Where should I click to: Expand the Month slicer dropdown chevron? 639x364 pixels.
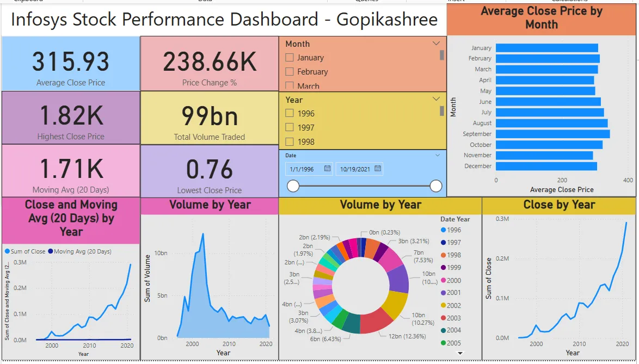(x=436, y=43)
